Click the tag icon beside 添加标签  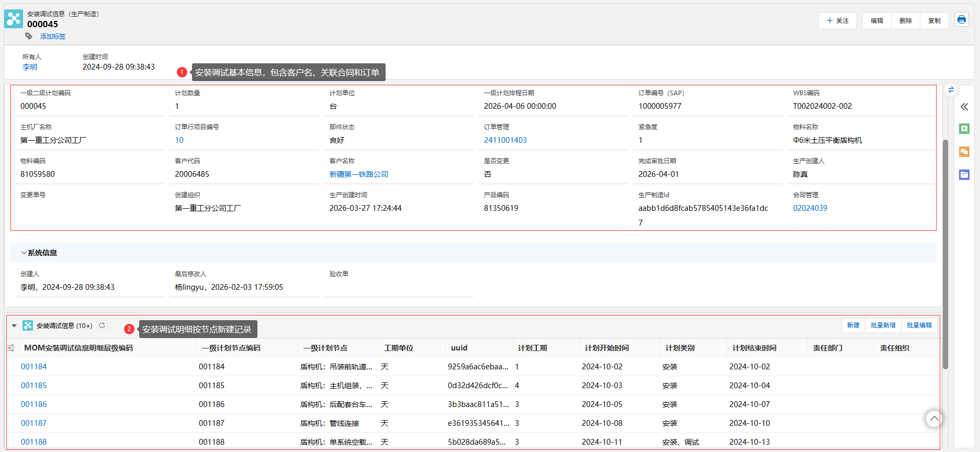coord(29,36)
